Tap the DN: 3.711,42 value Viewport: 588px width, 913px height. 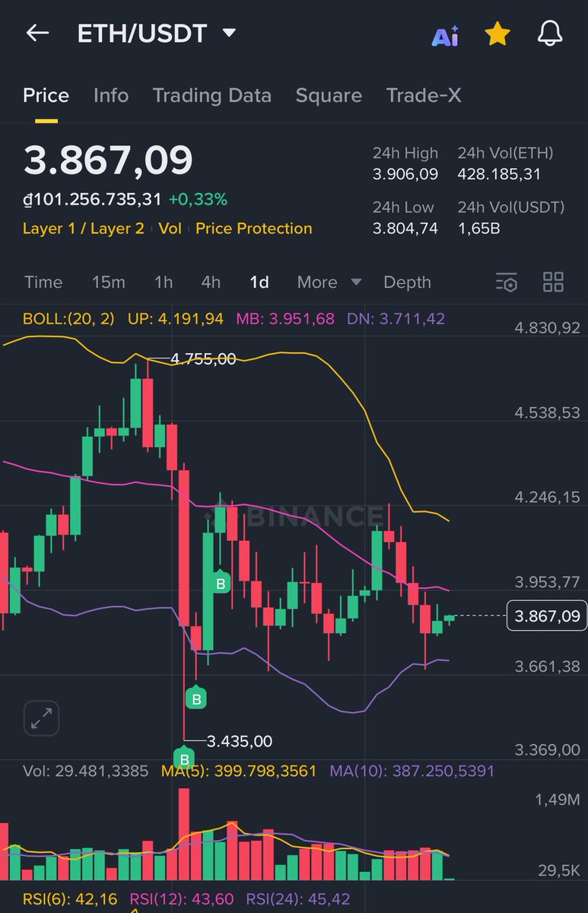[396, 319]
